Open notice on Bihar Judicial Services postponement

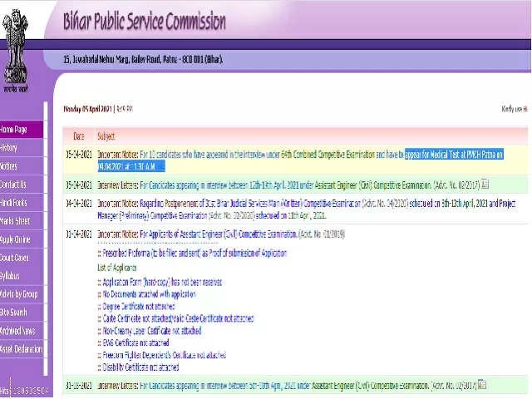pos(307,209)
